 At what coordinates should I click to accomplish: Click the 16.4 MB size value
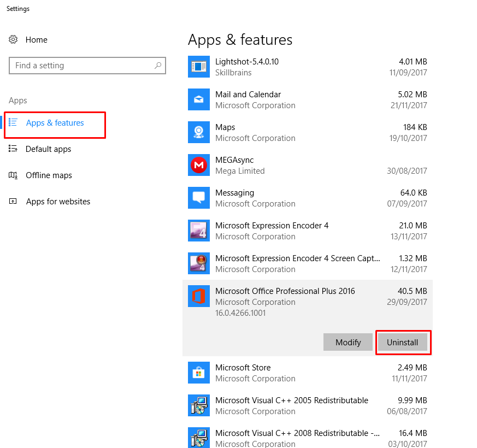coord(413,433)
